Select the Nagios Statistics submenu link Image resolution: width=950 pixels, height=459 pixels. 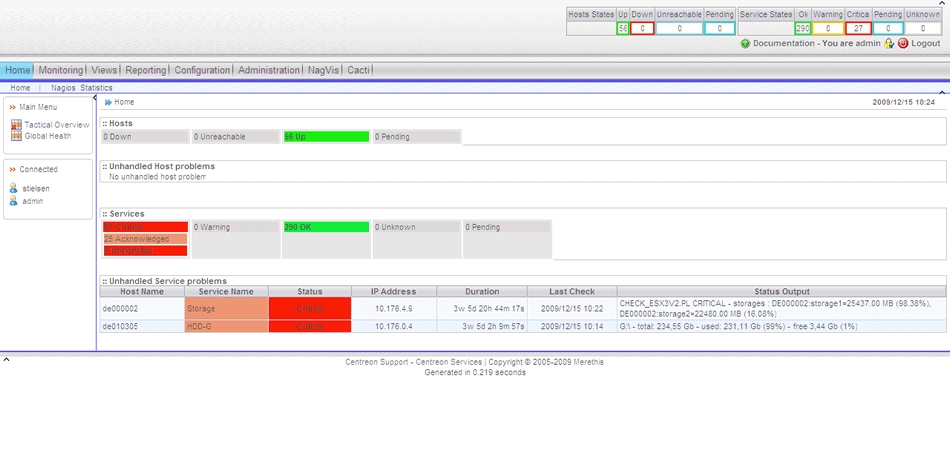point(82,88)
